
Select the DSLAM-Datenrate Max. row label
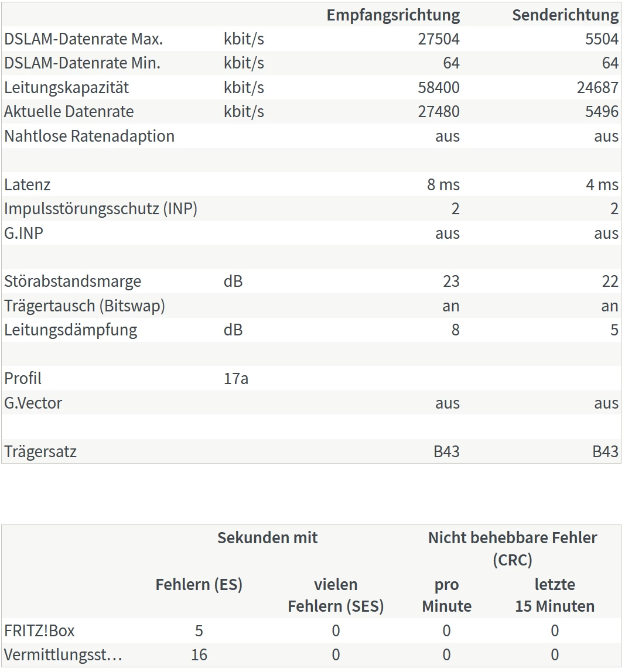[x=83, y=39]
